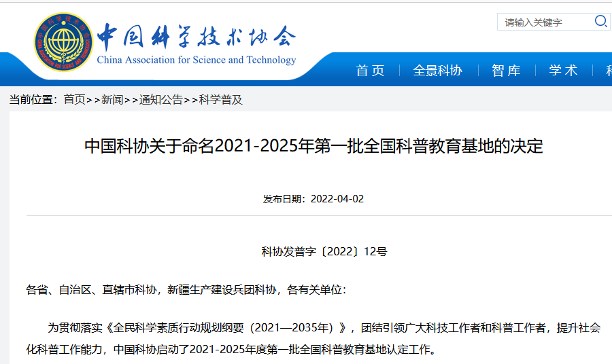Focus the keyword search input box
This screenshot has width=612, height=364.
point(544,22)
